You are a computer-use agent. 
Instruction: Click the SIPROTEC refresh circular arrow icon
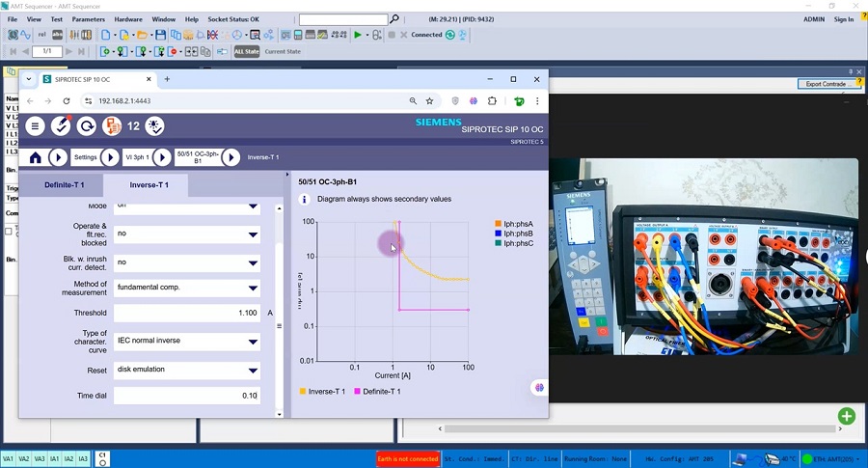coord(86,126)
